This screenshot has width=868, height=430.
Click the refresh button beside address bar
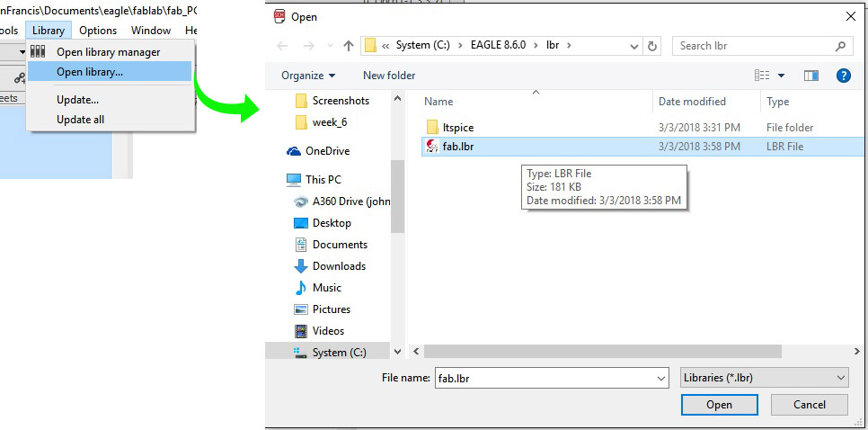pos(652,46)
